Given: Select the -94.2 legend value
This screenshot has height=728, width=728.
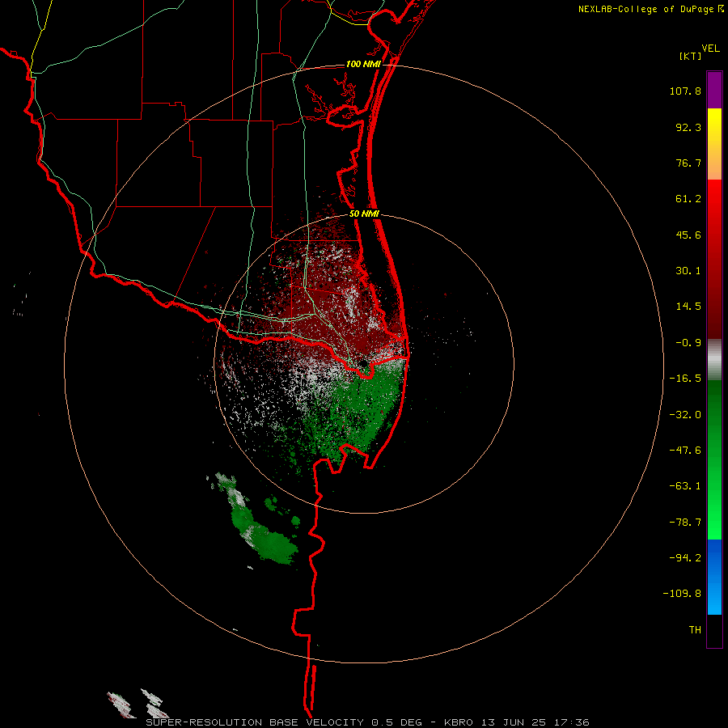Looking at the screenshot, I should point(685,558).
